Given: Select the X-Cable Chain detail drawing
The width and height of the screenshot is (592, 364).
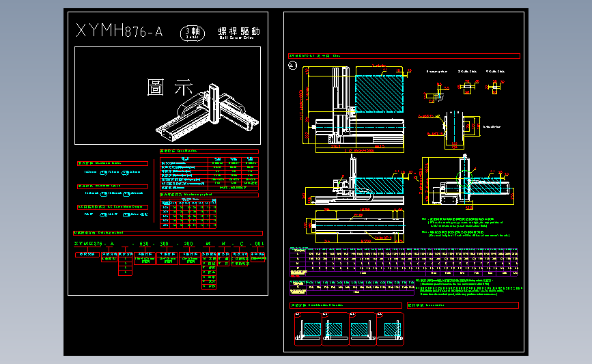Looking at the screenshot, I should 467,87.
